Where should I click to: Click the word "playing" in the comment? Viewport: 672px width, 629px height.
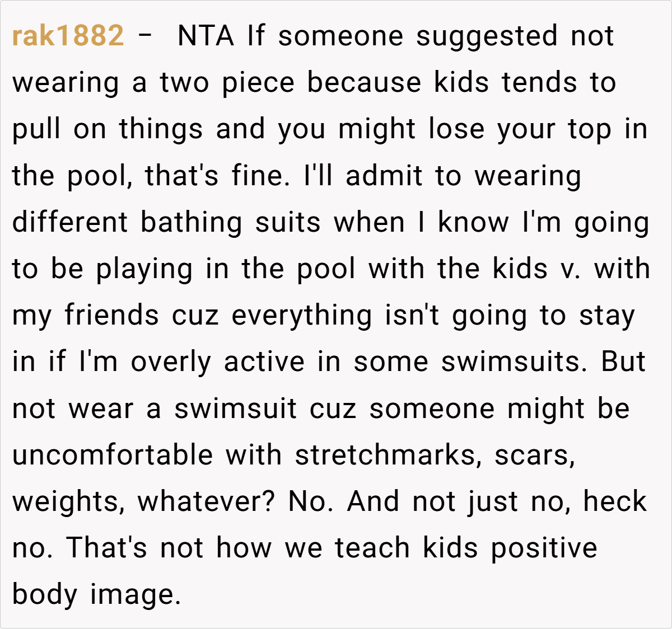coord(144,269)
